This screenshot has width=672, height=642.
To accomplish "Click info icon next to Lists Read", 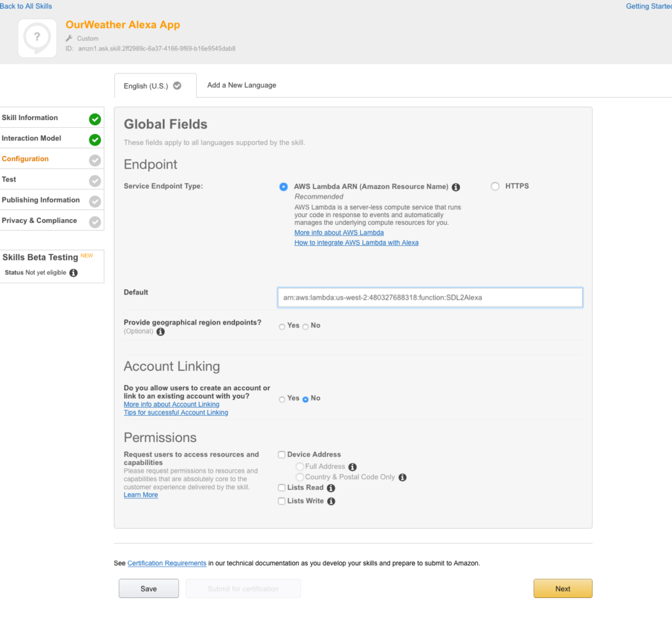I will click(331, 489).
